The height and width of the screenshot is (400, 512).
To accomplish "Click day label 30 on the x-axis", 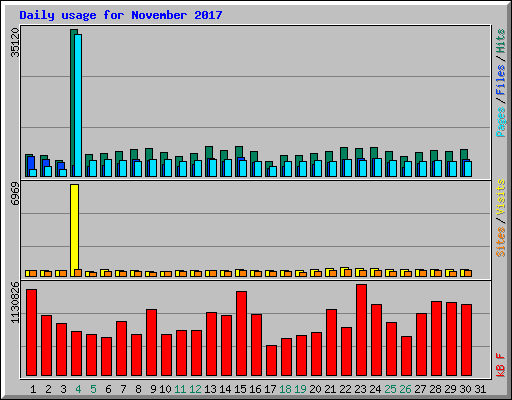I will (x=465, y=389).
